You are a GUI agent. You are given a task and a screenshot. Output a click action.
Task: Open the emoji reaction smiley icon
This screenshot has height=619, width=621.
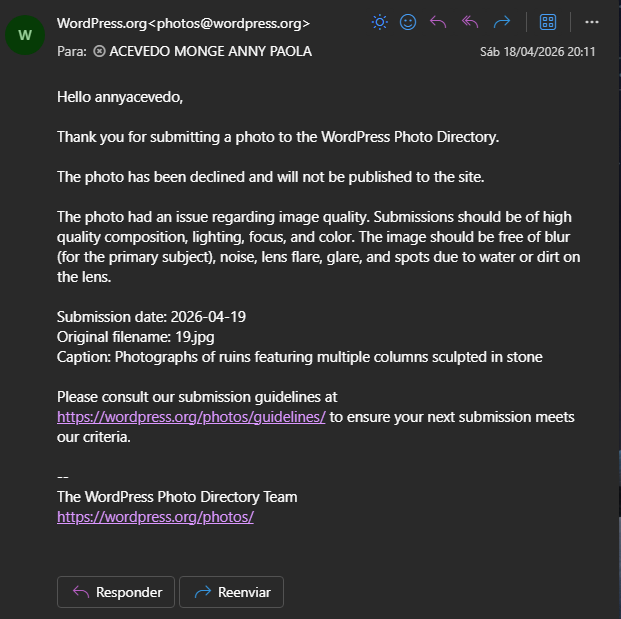click(x=408, y=22)
